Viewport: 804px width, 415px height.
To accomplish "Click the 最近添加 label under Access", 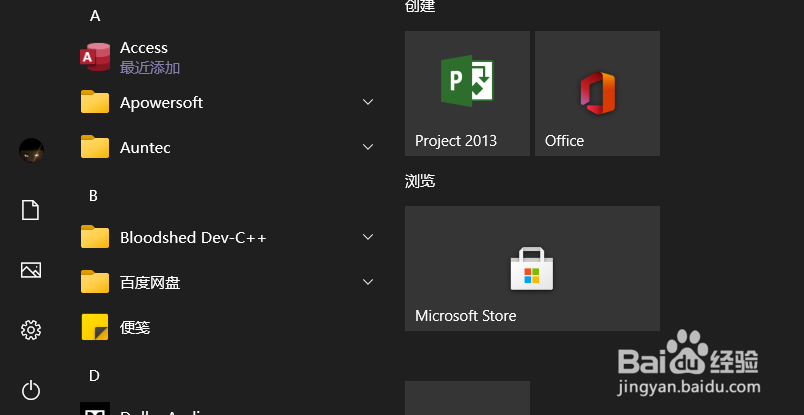I will point(150,68).
